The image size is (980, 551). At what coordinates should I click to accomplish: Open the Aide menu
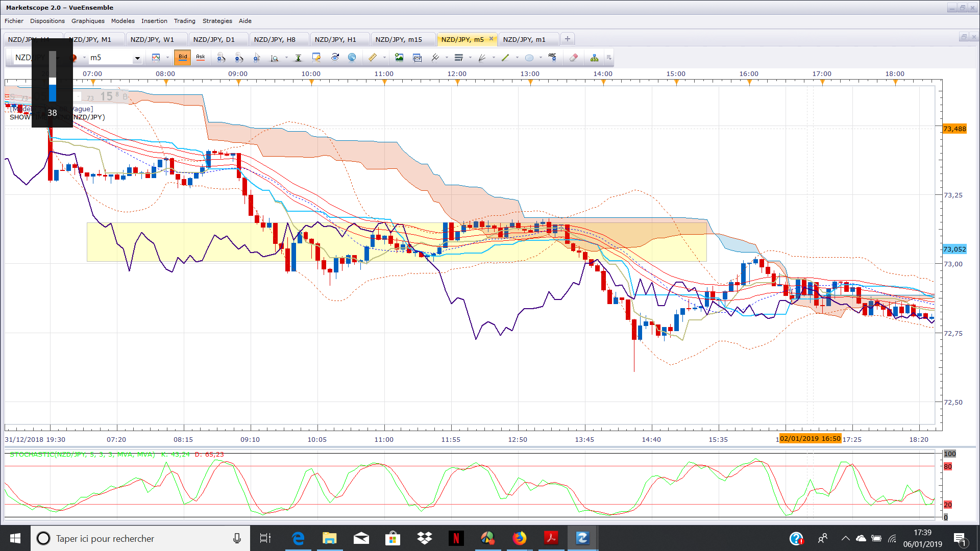point(245,21)
